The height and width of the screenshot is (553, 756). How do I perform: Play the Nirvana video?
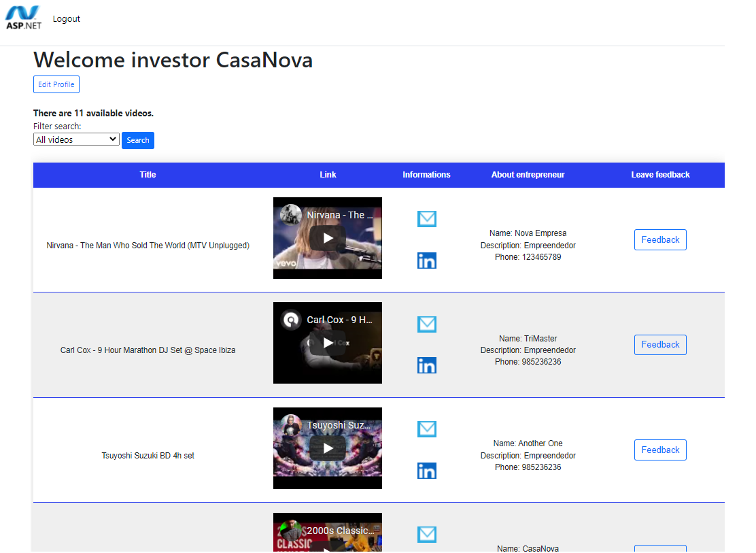click(328, 238)
